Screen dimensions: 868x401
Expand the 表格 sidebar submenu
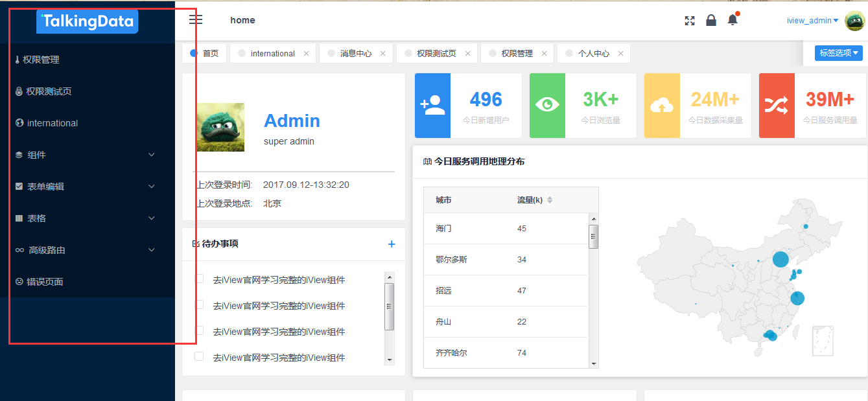pos(88,218)
